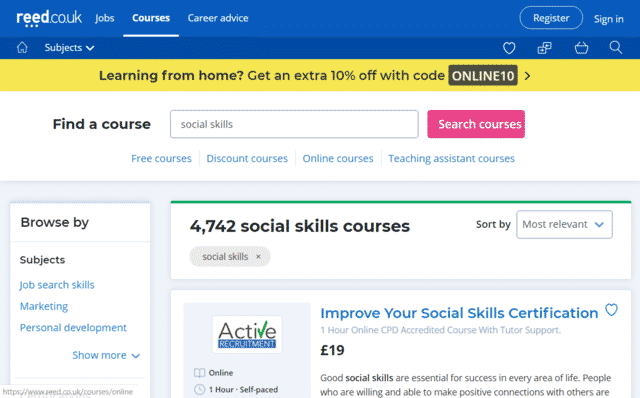The height and width of the screenshot is (398, 640).
Task: Remove the social skills filter tag
Action: pos(258,257)
